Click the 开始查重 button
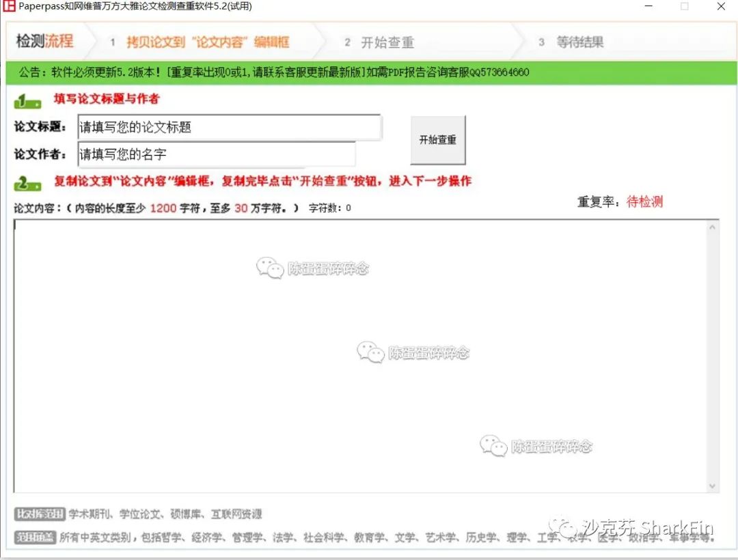 click(x=438, y=140)
